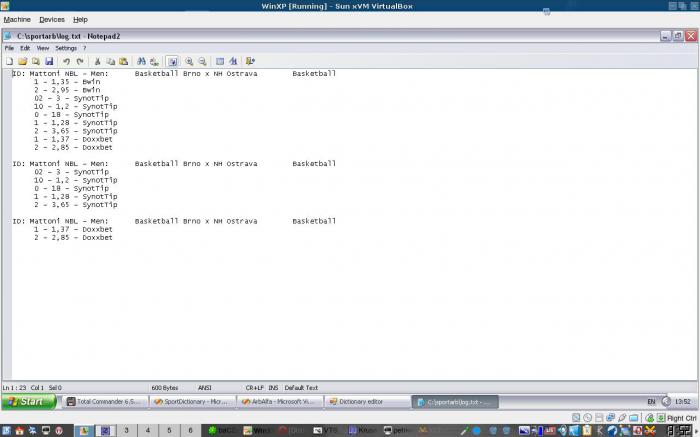This screenshot has height=437, width=700.
Task: Switch to virtual desktop 4 in pager
Action: (x=148, y=430)
